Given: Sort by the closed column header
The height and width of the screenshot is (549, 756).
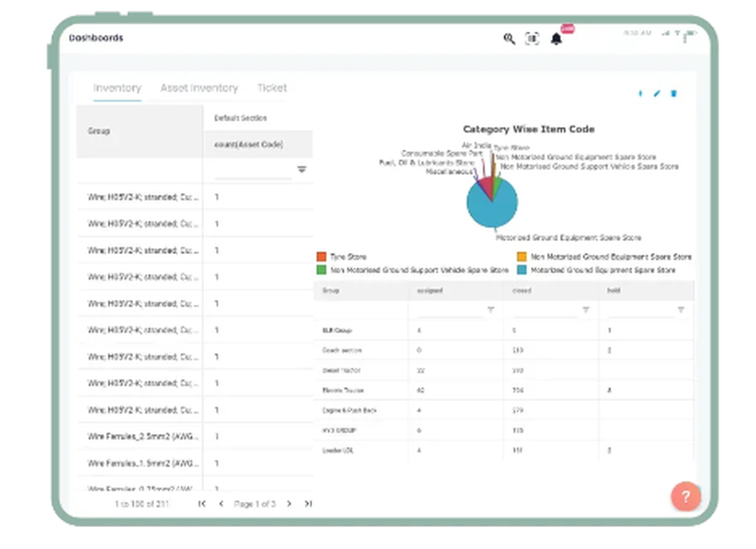Looking at the screenshot, I should click(x=551, y=290).
